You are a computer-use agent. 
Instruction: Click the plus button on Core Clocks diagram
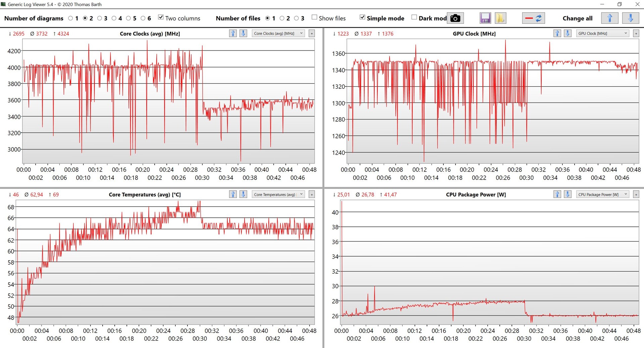point(312,33)
